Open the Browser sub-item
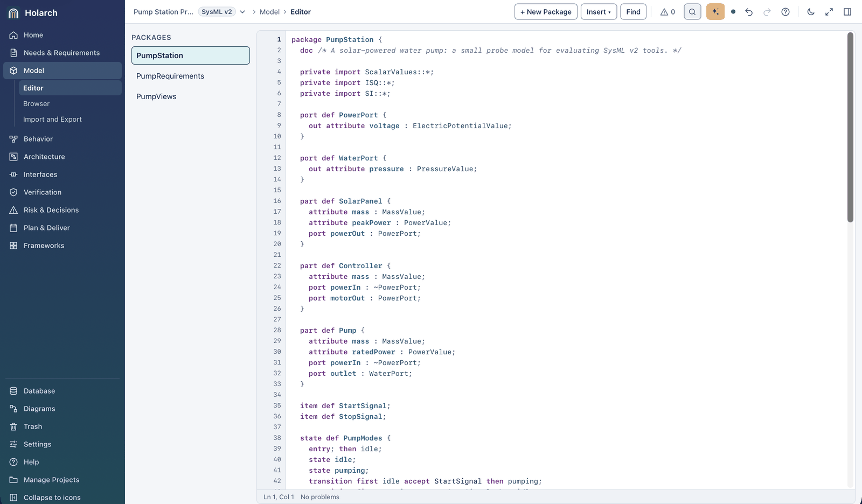Viewport: 862px width, 504px height. point(70,103)
